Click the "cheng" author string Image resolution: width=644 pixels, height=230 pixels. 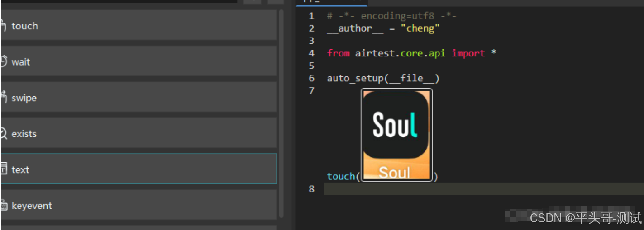420,28
